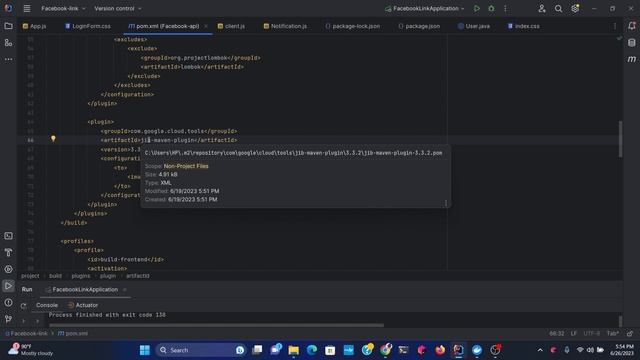
Task: Click the cursor position 66:32 indicator
Action: click(x=556, y=333)
